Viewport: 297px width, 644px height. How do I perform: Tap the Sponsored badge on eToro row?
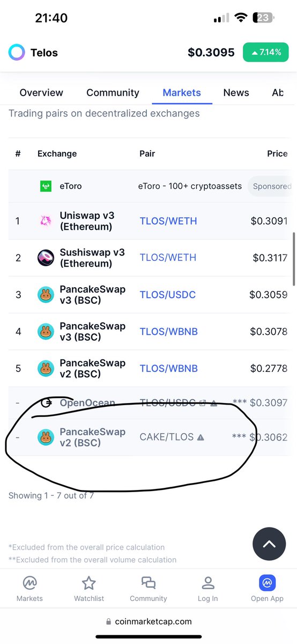click(x=272, y=186)
